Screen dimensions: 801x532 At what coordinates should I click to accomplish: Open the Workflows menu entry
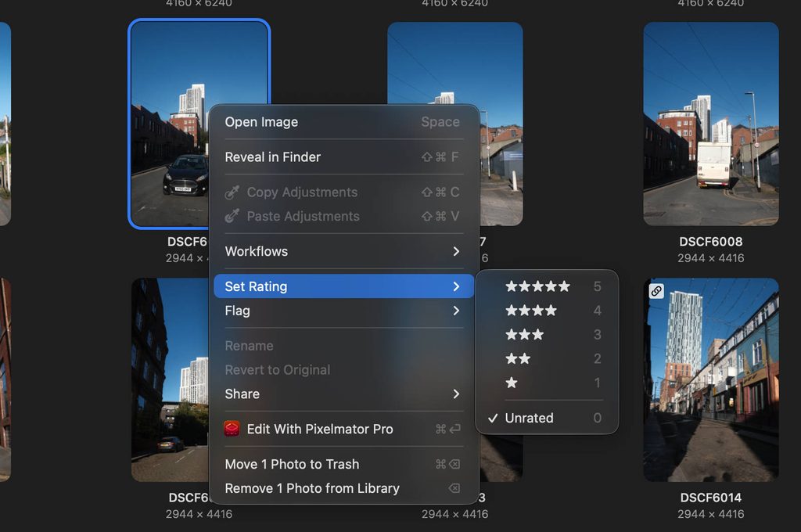(x=344, y=251)
